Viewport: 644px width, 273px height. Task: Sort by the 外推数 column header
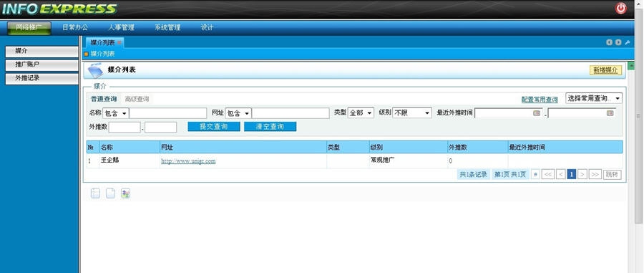478,147
